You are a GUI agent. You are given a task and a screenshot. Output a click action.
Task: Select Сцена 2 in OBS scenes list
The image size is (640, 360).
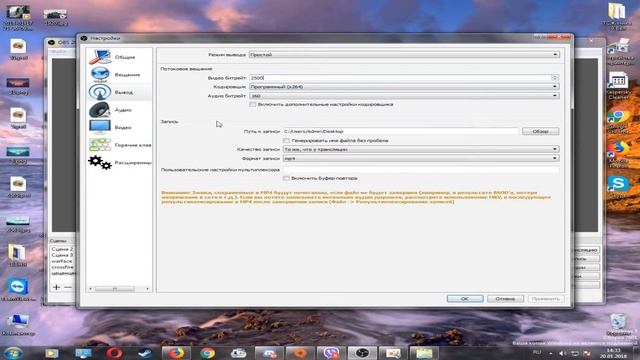(62, 249)
